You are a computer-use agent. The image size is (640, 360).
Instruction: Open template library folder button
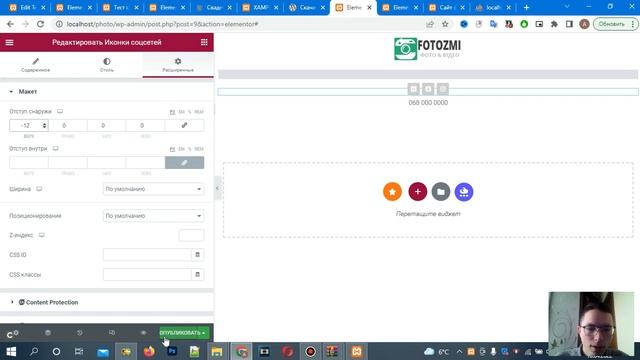441,191
